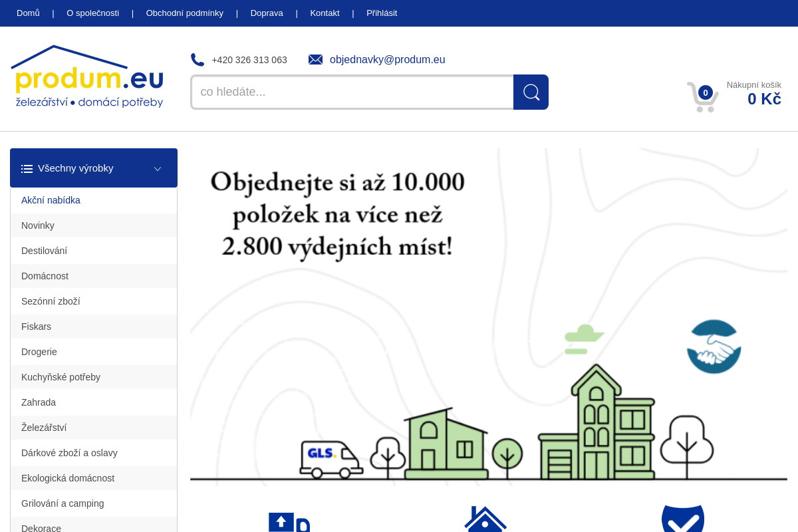Image resolution: width=798 pixels, height=532 pixels.
Task: Click the phone handset icon
Action: [x=198, y=59]
